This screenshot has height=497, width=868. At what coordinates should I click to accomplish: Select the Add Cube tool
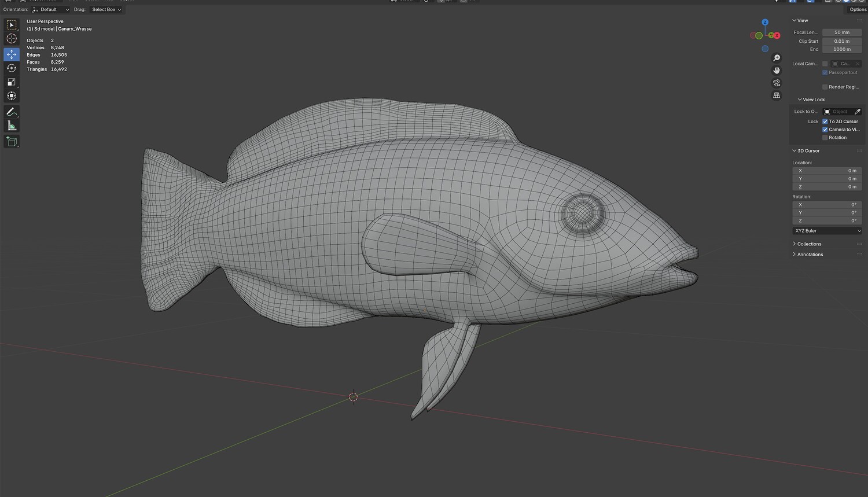[x=12, y=141]
